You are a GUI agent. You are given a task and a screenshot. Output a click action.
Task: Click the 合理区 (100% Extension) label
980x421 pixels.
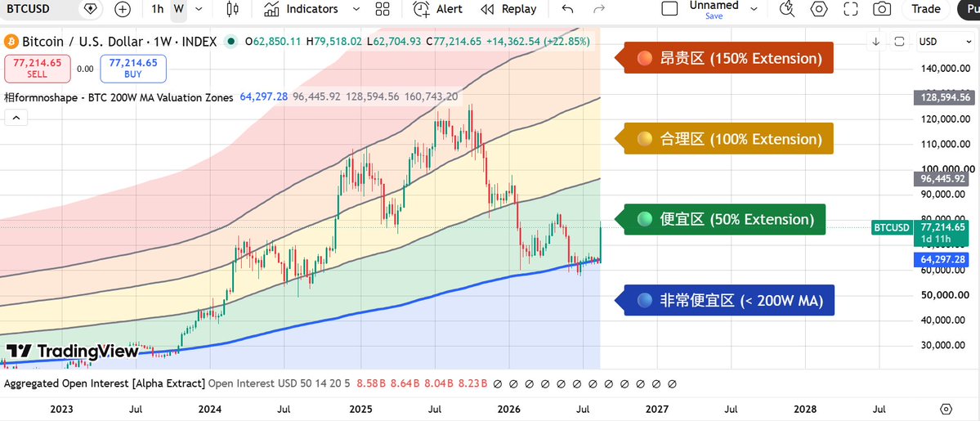pos(724,139)
